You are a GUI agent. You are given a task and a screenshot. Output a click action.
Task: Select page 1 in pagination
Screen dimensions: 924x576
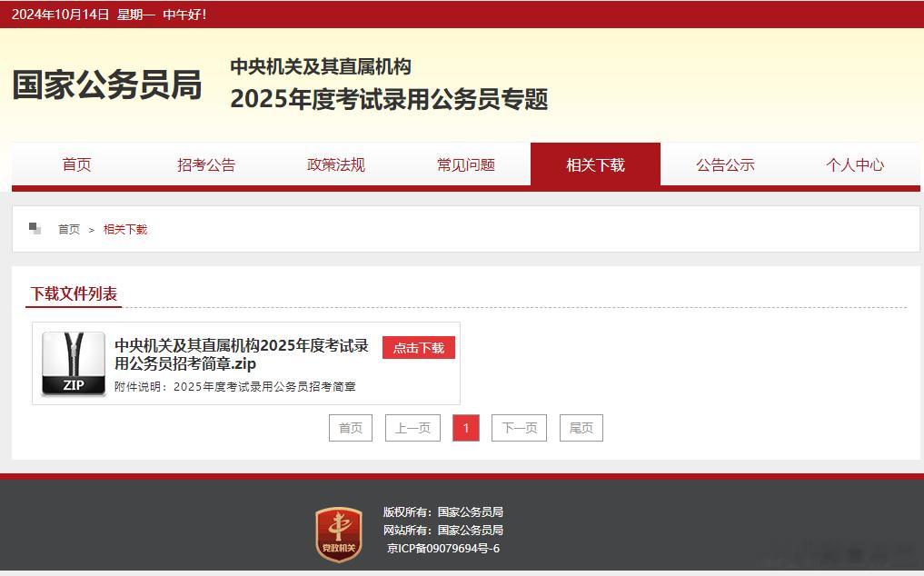[465, 428]
